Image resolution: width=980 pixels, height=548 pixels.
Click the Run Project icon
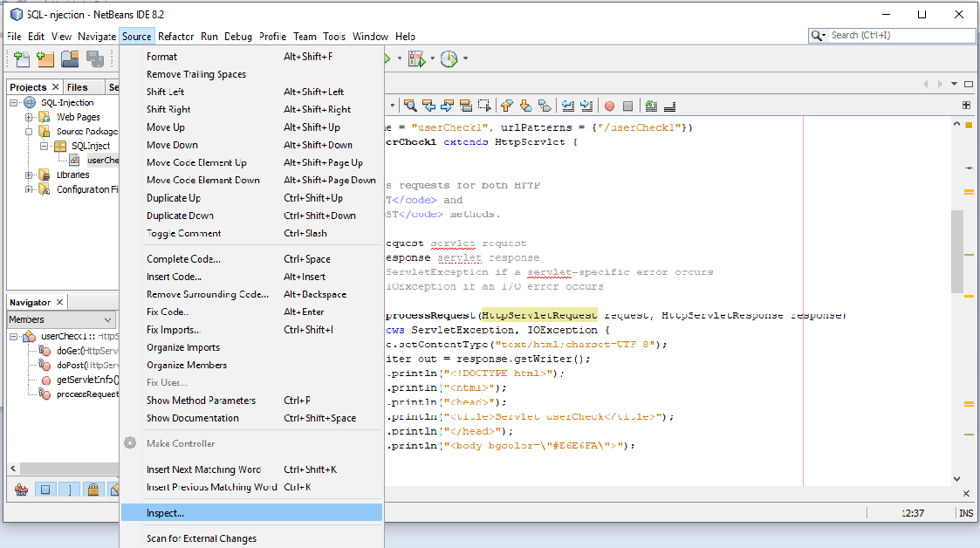click(x=387, y=58)
